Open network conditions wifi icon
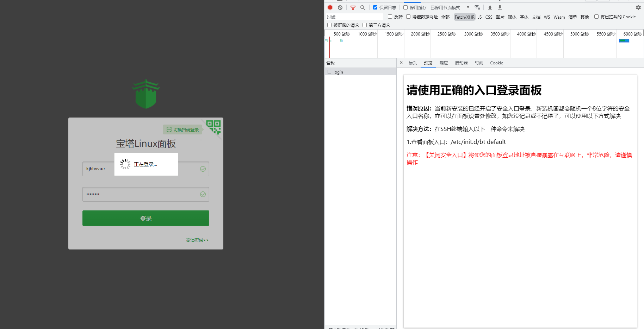 (477, 7)
